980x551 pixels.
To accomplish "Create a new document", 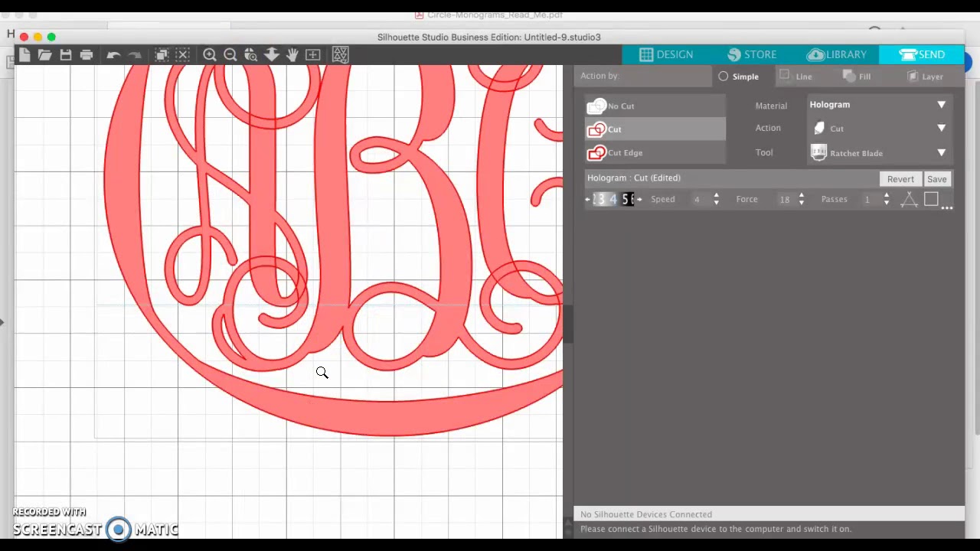I will coord(24,54).
